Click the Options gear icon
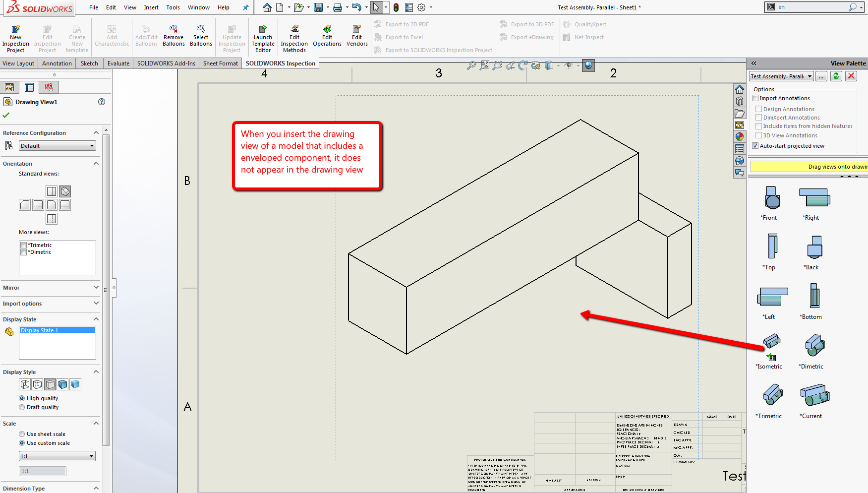 tap(421, 7)
